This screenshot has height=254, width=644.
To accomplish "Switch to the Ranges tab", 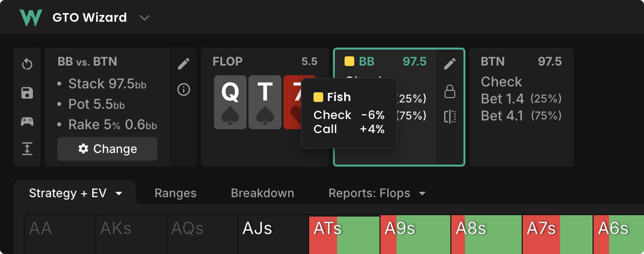I will (175, 193).
